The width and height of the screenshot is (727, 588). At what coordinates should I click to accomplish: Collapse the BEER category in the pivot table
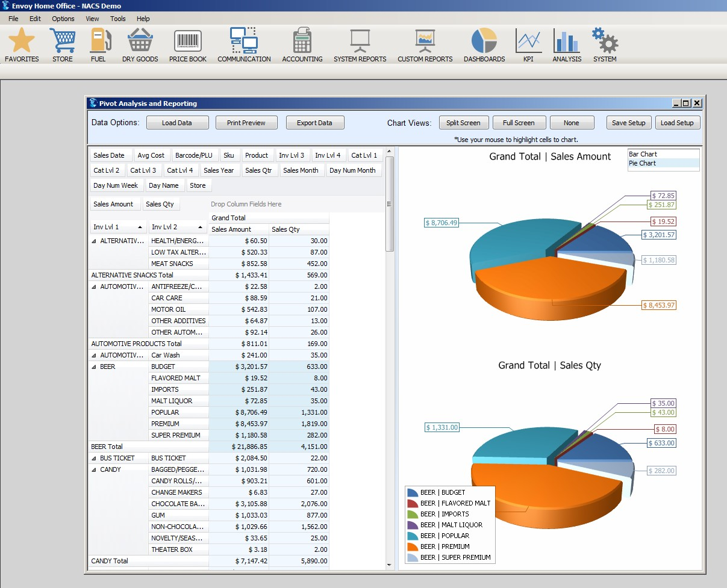tap(93, 366)
